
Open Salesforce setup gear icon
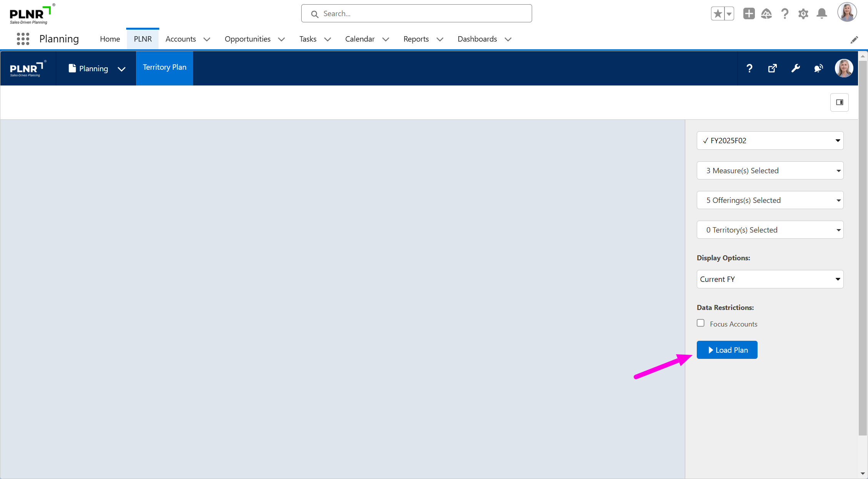(x=803, y=14)
